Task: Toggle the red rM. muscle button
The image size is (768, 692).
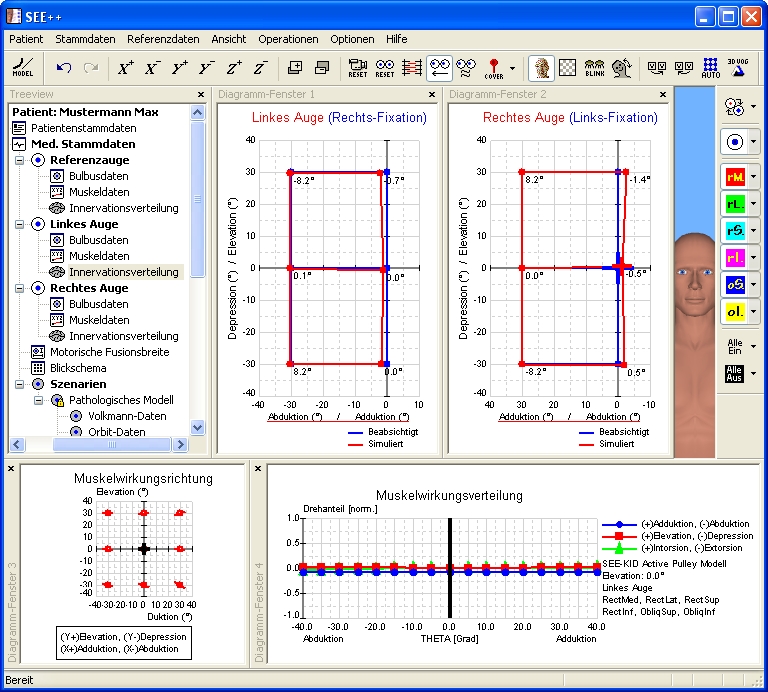Action: pyautogui.click(x=733, y=177)
